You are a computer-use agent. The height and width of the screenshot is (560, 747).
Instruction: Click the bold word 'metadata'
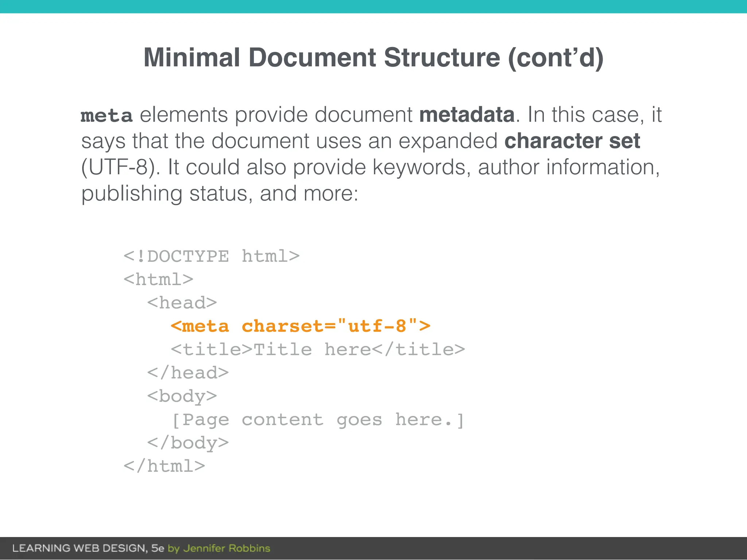pyautogui.click(x=467, y=114)
